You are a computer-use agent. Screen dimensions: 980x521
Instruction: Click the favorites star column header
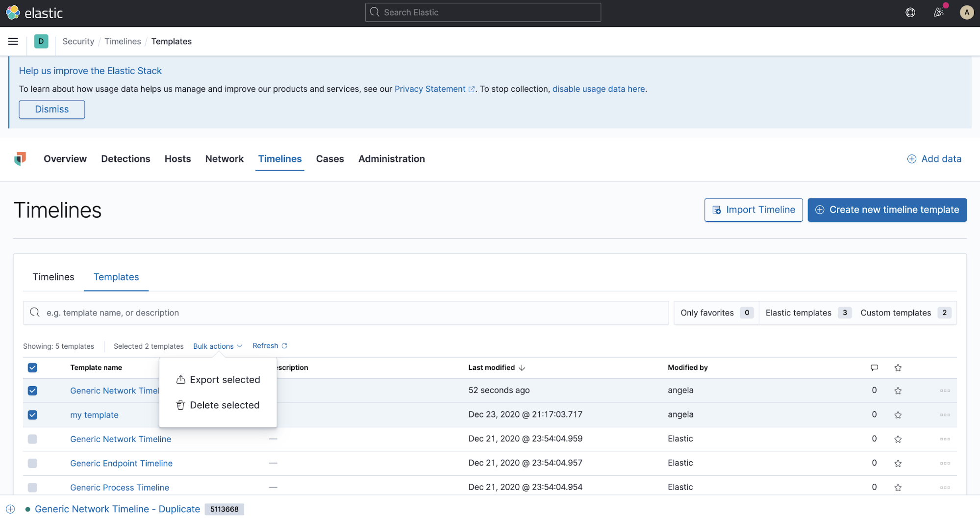[898, 367]
